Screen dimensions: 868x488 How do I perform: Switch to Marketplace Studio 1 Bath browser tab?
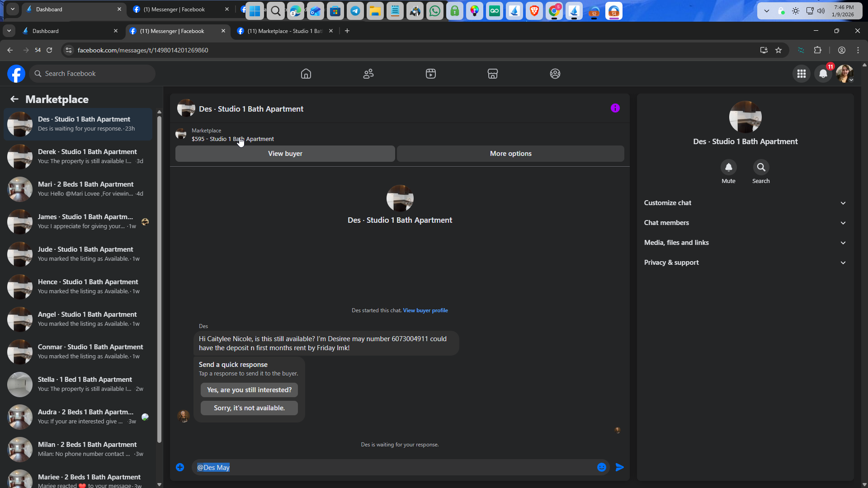tap(284, 31)
